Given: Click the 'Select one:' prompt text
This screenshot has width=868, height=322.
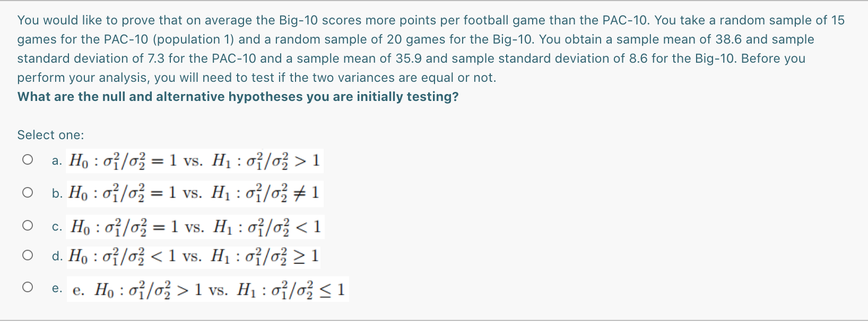Looking at the screenshot, I should coord(50,135).
